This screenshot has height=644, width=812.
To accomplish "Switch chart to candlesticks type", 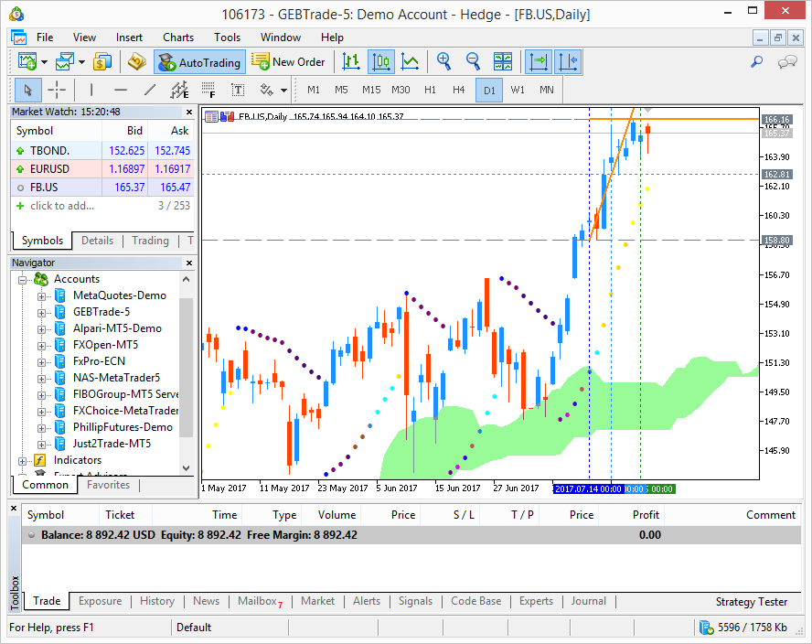I will [381, 62].
